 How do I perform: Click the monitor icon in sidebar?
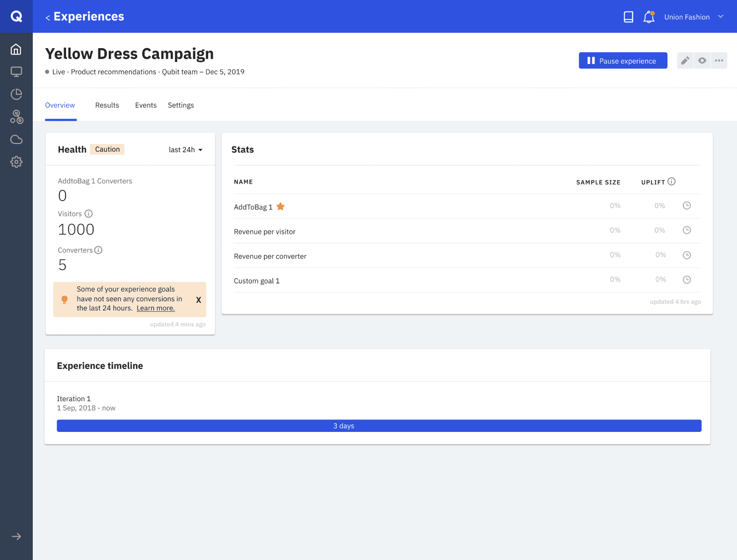(x=16, y=72)
